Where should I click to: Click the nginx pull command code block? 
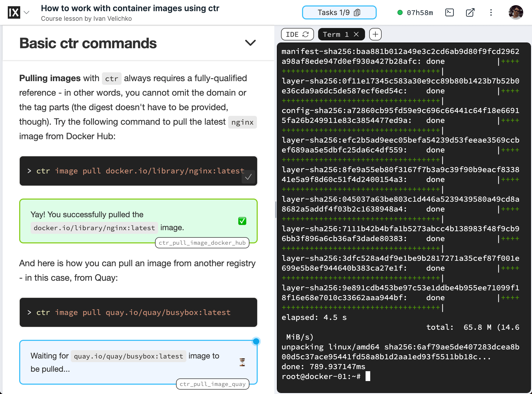click(x=138, y=171)
